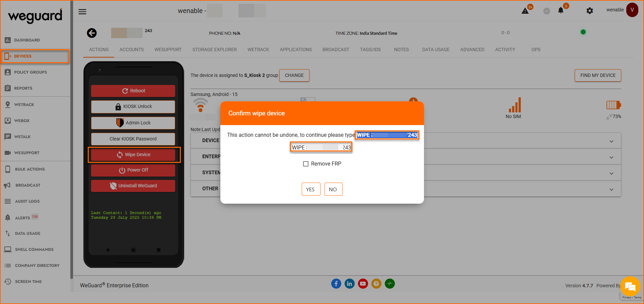Switch to the STORAGE EXPLORER tab
Screen dimensions: 644x304
(x=215, y=49)
